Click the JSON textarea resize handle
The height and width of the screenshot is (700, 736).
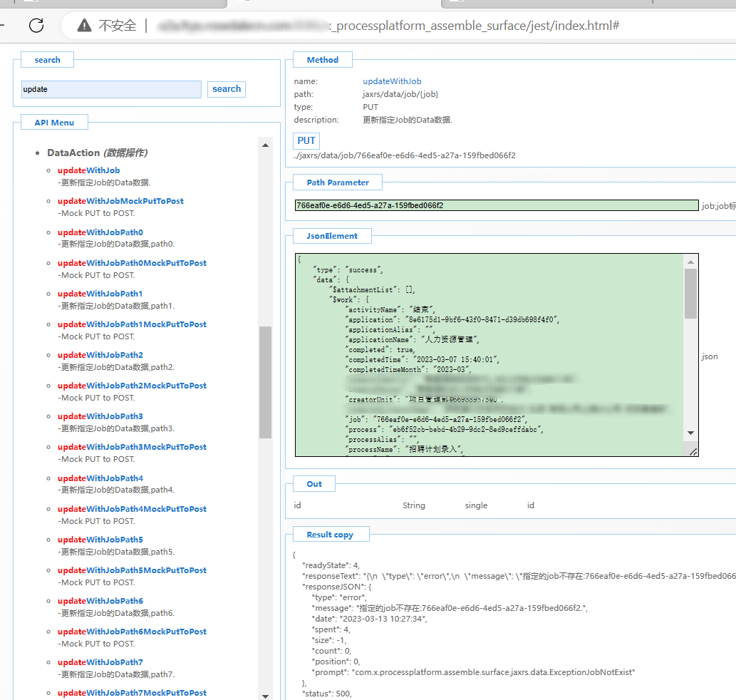point(691,451)
